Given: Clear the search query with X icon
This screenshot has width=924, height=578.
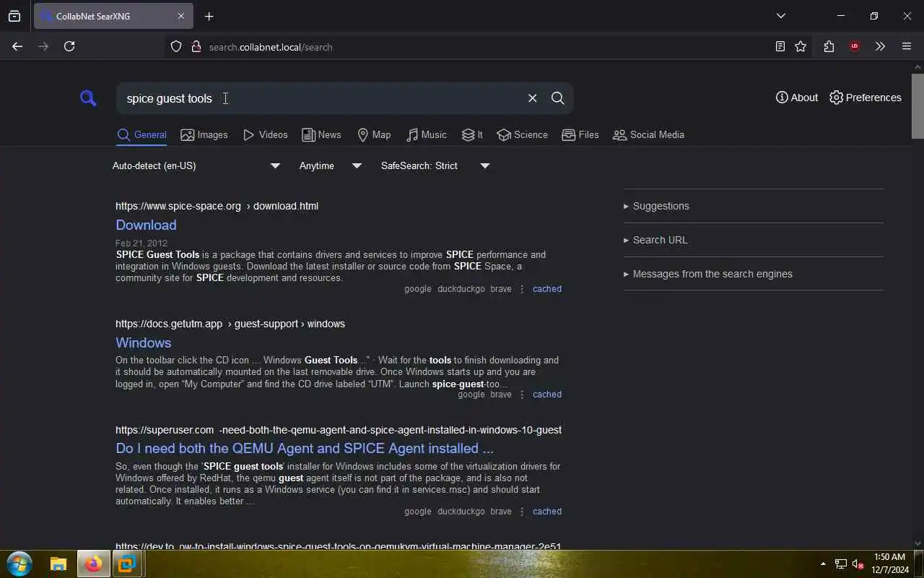Looking at the screenshot, I should point(533,98).
